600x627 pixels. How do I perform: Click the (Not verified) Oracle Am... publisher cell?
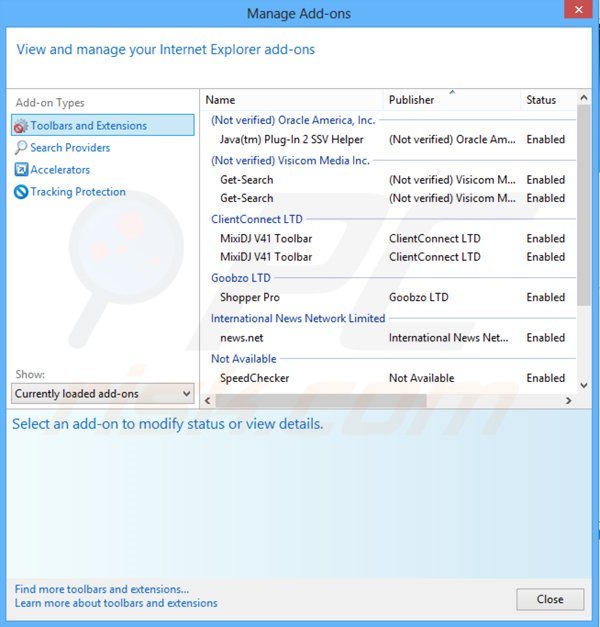coord(452,139)
